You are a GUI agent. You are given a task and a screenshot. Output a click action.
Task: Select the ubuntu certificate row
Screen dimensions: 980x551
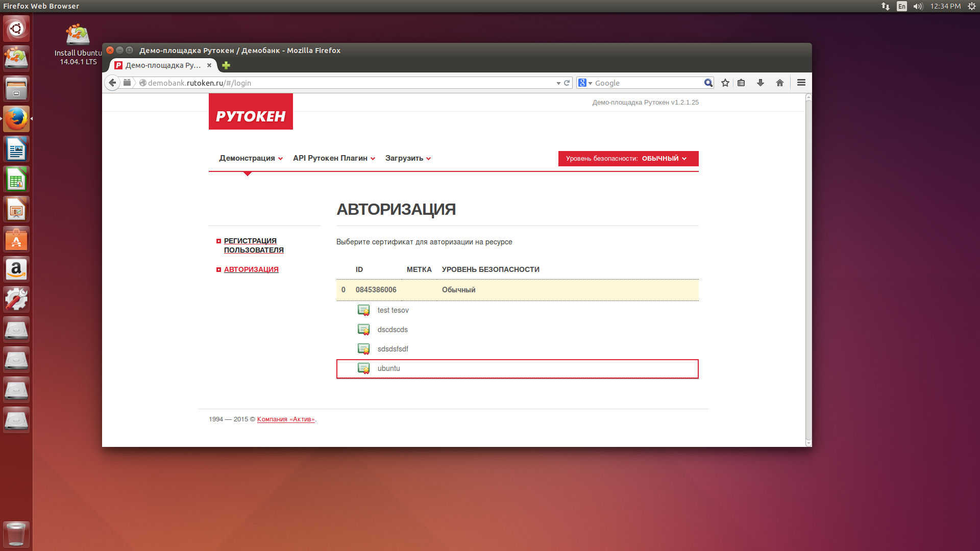click(x=517, y=369)
